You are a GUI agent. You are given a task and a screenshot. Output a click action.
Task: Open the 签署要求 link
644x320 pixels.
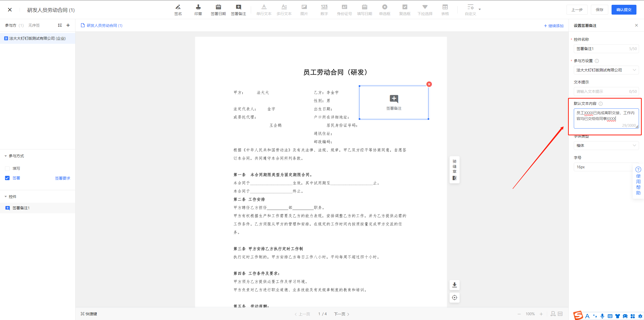pyautogui.click(x=62, y=178)
